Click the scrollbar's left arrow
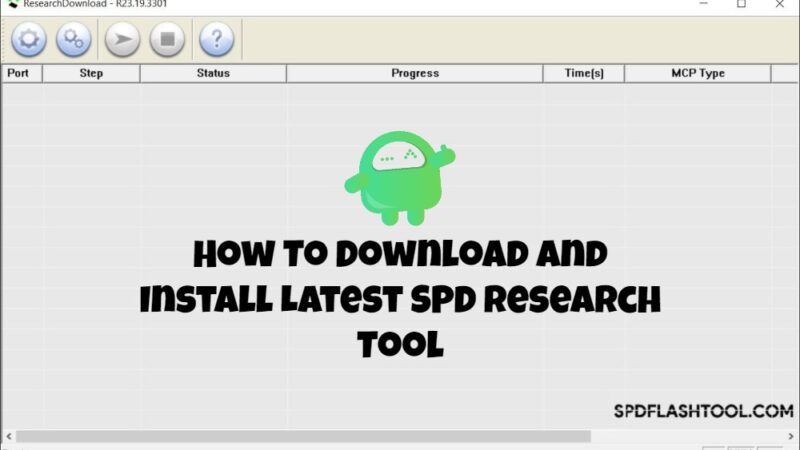The height and width of the screenshot is (450, 800). click(9, 436)
